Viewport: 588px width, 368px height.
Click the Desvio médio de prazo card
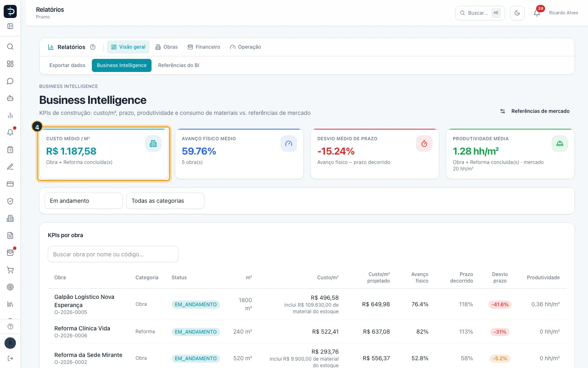[x=375, y=154]
